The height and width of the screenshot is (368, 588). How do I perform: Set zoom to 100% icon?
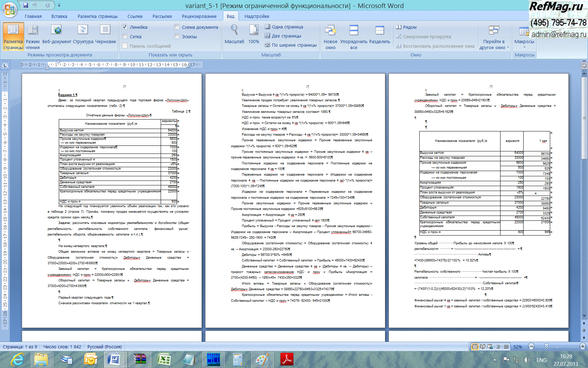tap(253, 35)
